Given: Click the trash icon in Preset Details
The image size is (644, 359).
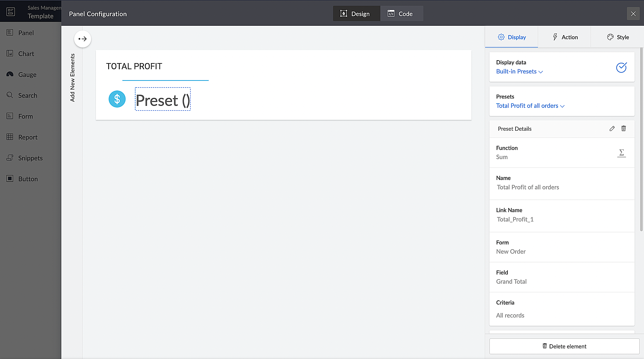Looking at the screenshot, I should [623, 128].
